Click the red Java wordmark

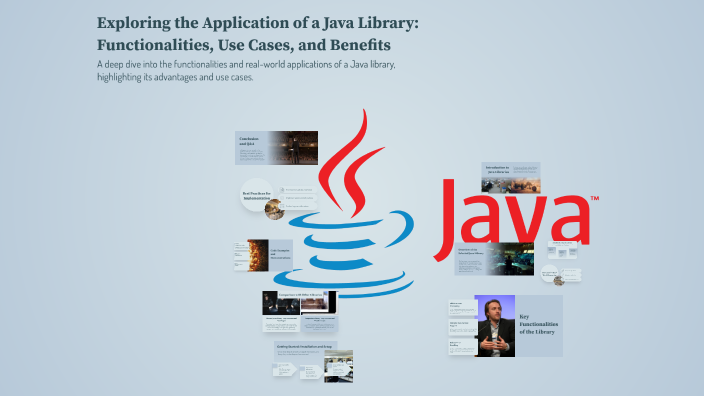[x=515, y=219]
